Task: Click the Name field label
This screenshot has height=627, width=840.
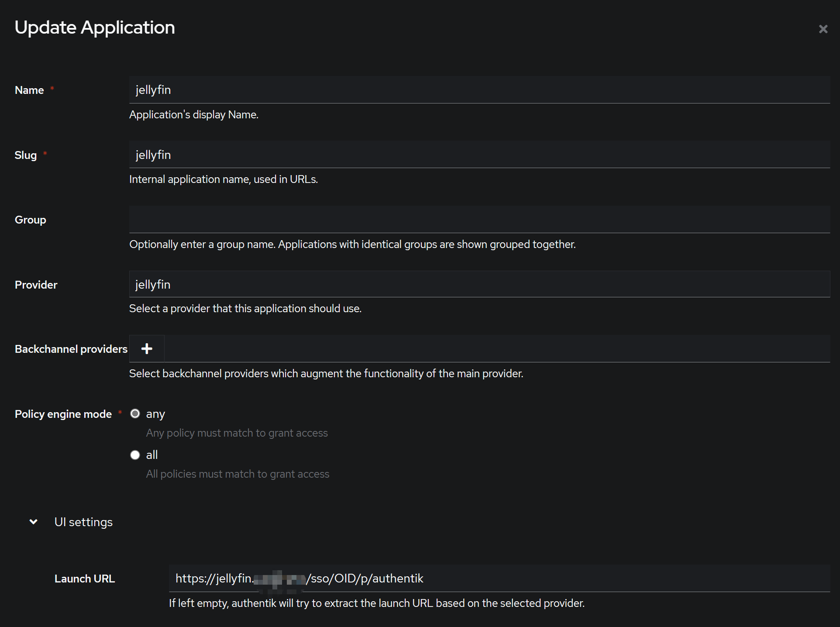Action: [x=29, y=90]
